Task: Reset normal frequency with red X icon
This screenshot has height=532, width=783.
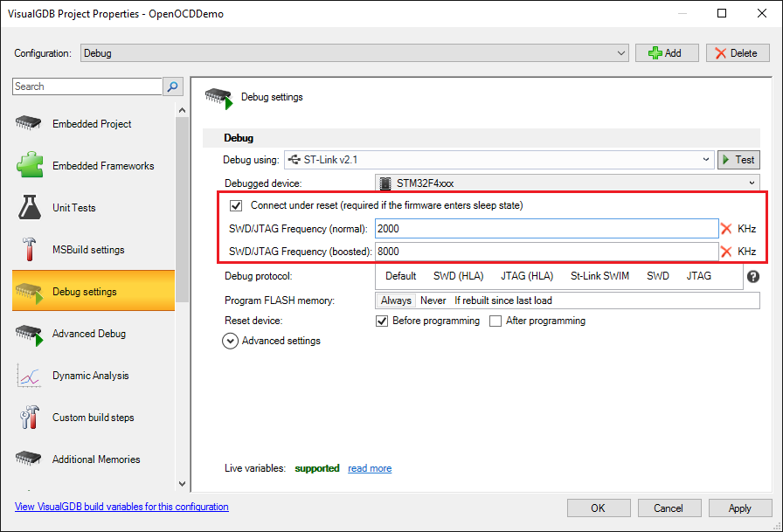Action: (x=726, y=229)
